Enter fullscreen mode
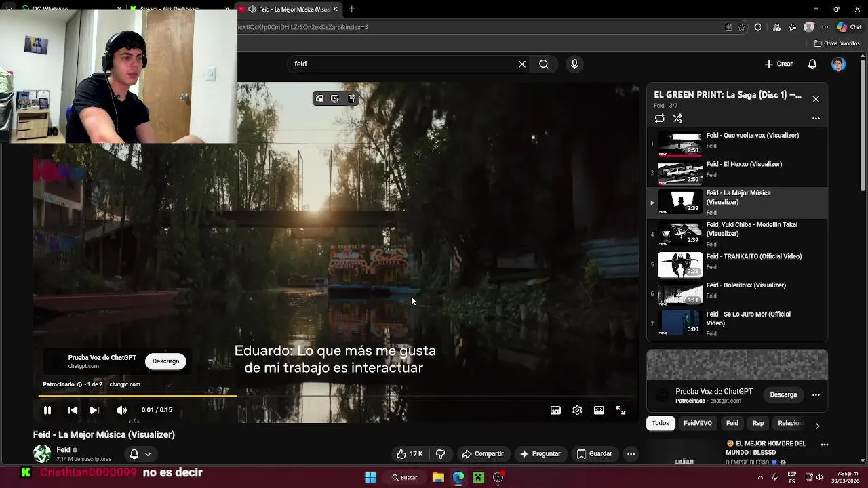Screen dimensions: 868x488 (x=620, y=410)
